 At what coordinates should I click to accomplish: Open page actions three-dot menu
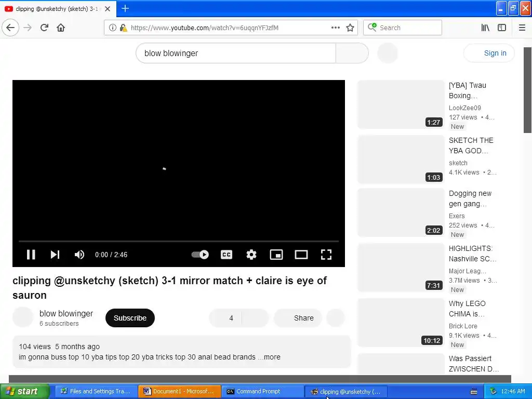pos(336,28)
